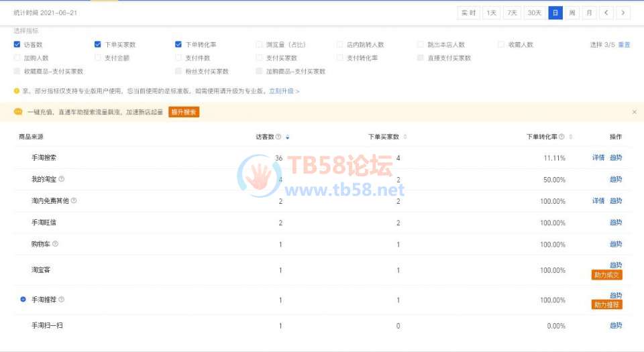Click the help icon beside 我的淘宝
The image size is (644, 352).
click(x=62, y=180)
